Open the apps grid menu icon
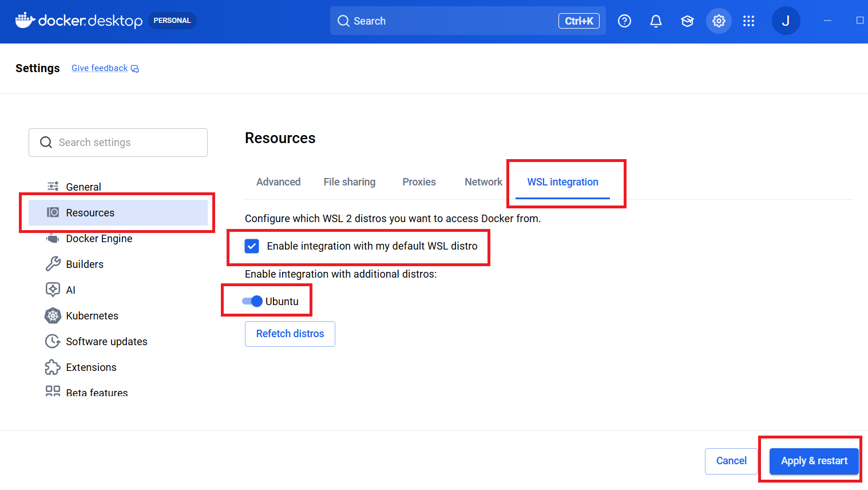The height and width of the screenshot is (490, 868). coord(749,21)
